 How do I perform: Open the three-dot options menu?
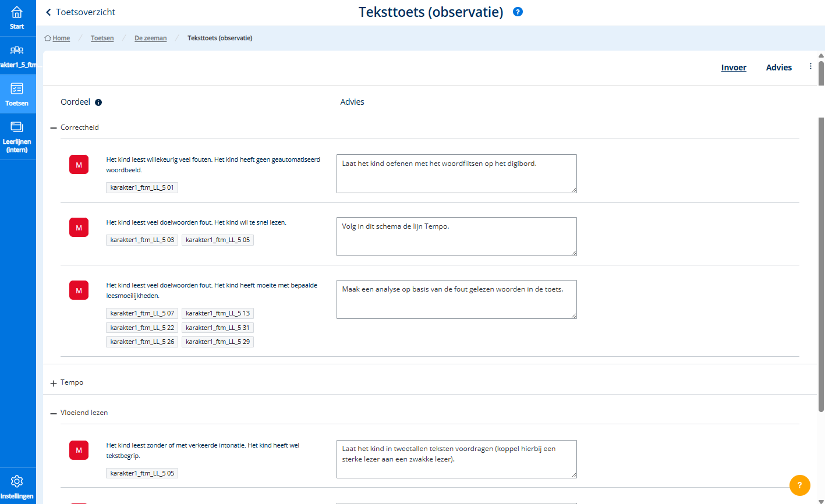point(810,66)
